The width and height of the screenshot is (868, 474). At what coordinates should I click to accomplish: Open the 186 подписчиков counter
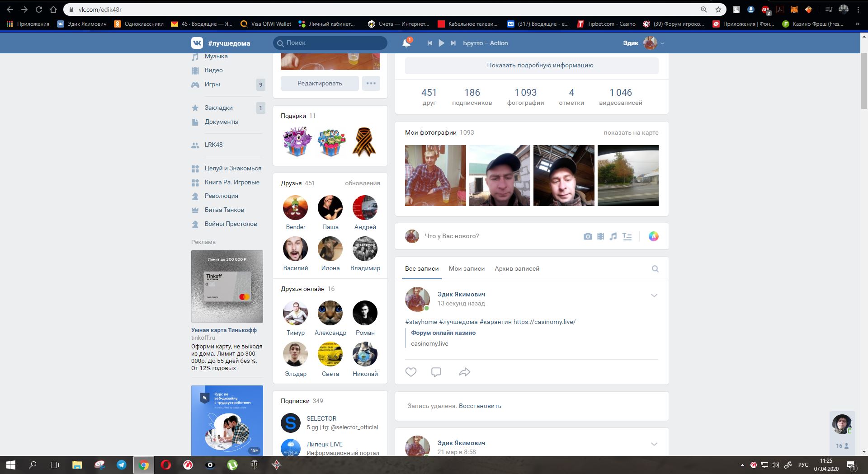[472, 97]
